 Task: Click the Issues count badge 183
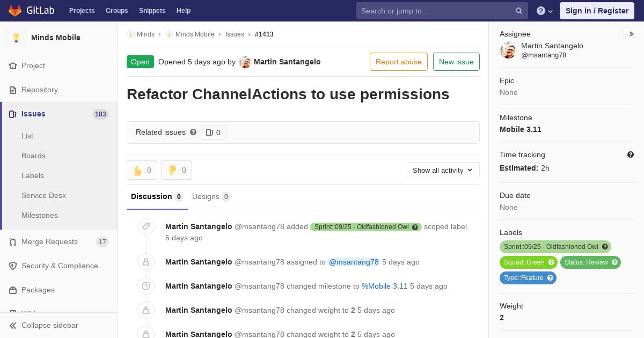click(100, 114)
